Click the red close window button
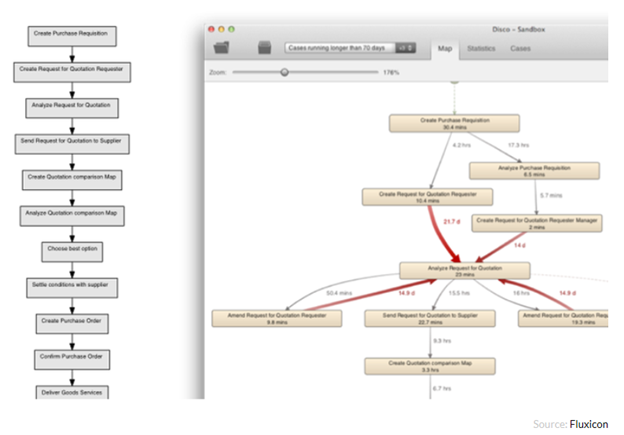 211,29
